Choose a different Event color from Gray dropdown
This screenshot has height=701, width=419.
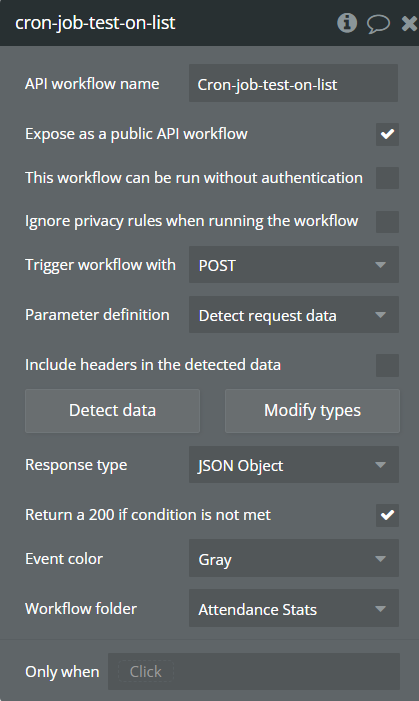click(294, 558)
